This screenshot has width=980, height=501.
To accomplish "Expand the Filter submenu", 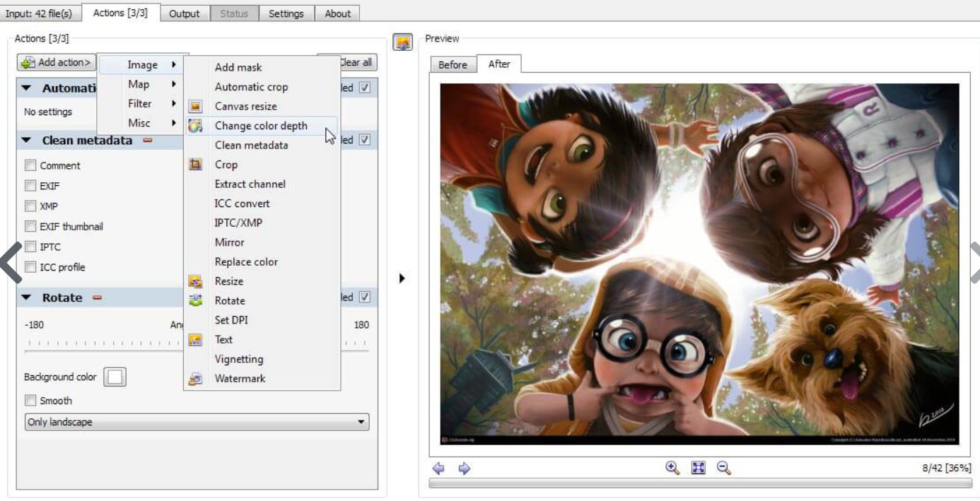I will click(141, 104).
